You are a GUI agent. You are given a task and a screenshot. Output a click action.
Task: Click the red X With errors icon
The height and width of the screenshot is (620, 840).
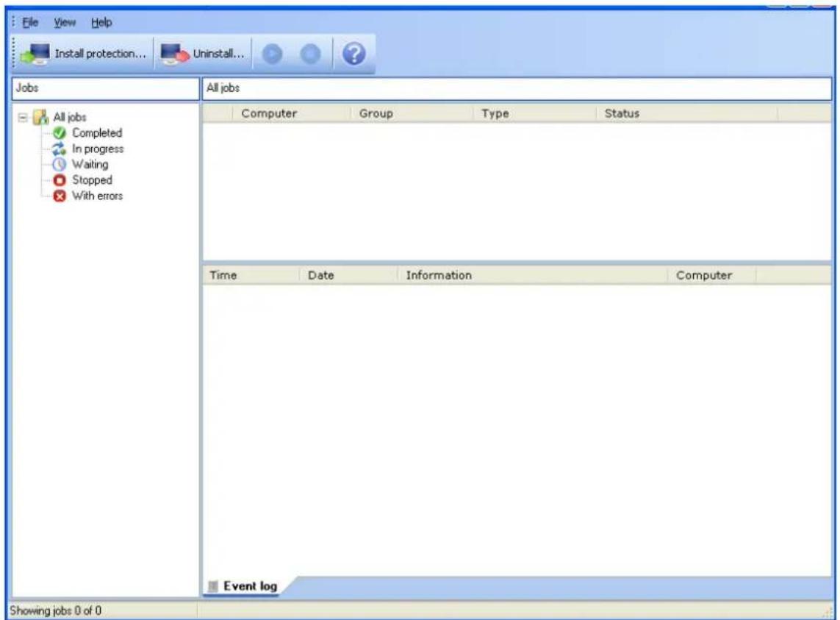coord(60,196)
